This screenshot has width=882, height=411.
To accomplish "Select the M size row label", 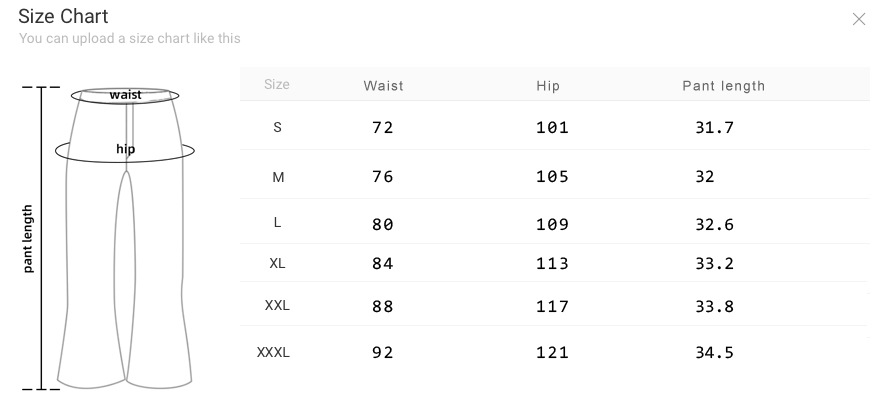I will point(278,177).
